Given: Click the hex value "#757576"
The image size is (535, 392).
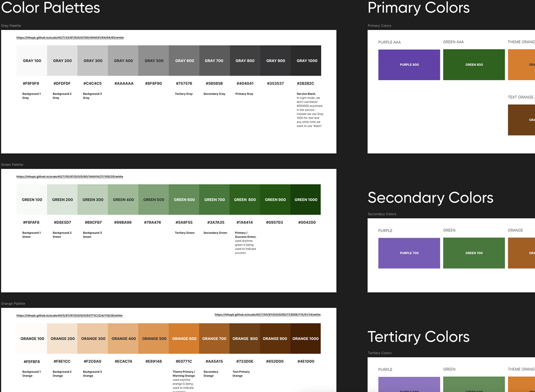Looking at the screenshot, I should [184, 84].
